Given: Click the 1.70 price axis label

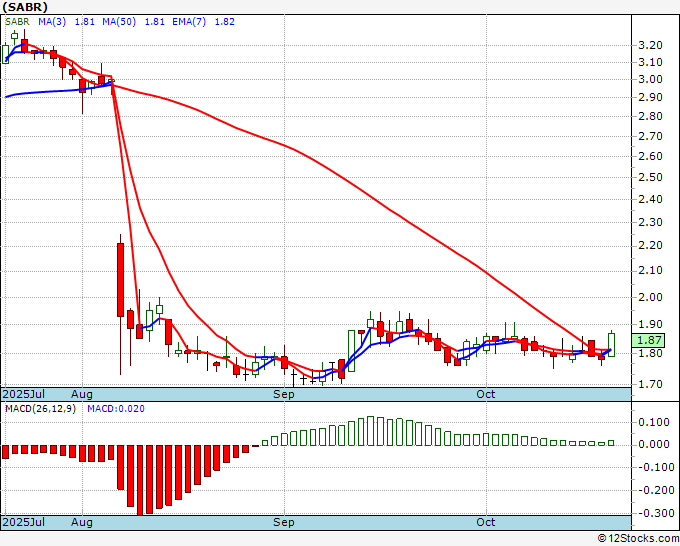Looking at the screenshot, I should (649, 384).
